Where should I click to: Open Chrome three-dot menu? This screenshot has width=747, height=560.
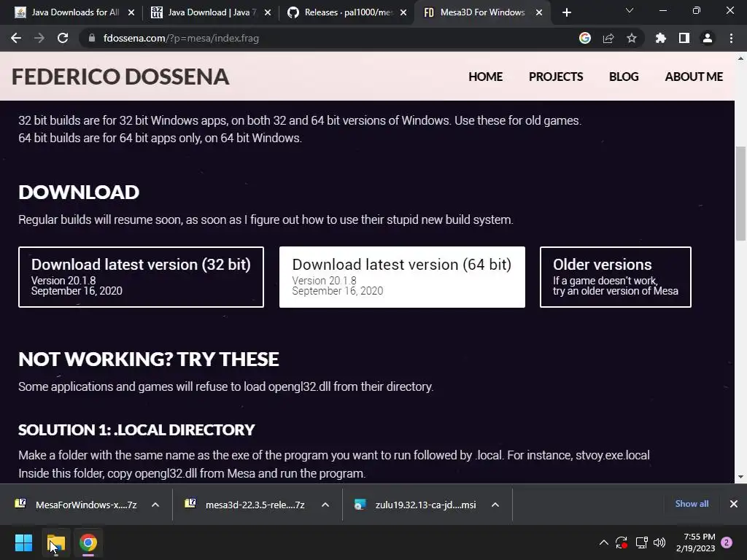click(x=731, y=38)
